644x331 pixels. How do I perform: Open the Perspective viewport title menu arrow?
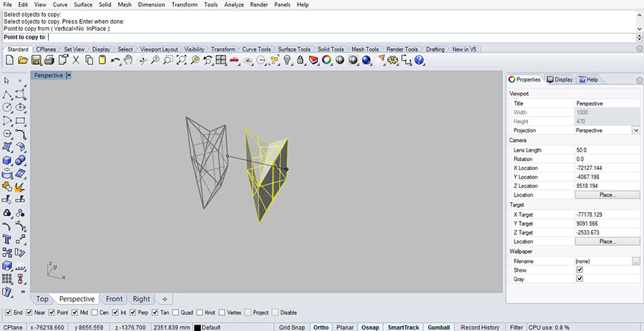coord(69,76)
